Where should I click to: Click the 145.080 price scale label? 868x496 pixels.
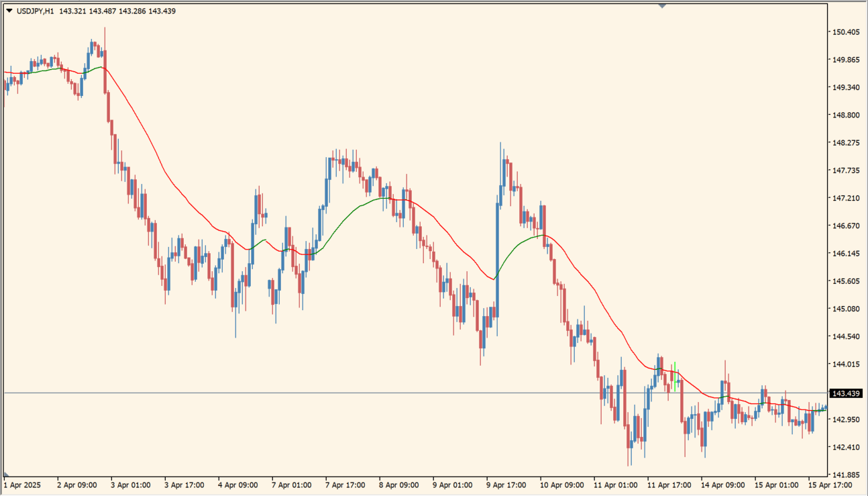[846, 309]
